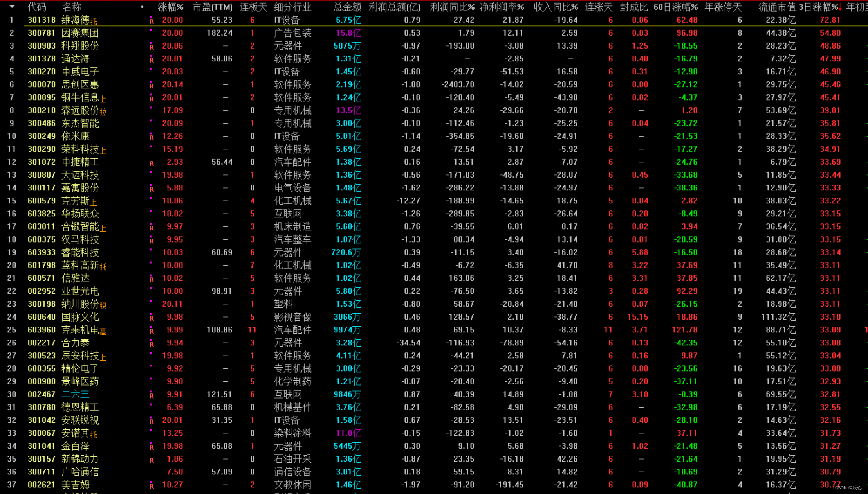The image size is (868, 494).
Task: Click the 上 tag next to 铜牛信息
Action: click(103, 99)
